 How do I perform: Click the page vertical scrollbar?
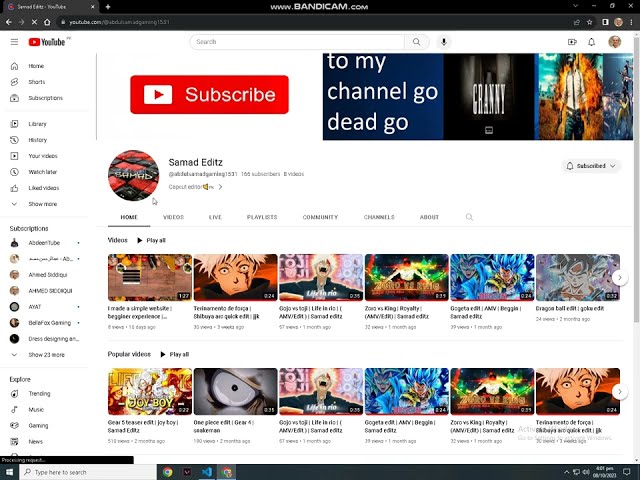click(636, 180)
